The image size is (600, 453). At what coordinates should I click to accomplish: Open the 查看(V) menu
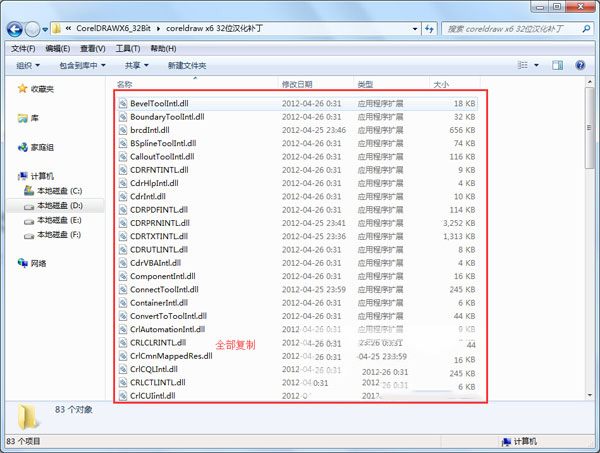[92, 49]
